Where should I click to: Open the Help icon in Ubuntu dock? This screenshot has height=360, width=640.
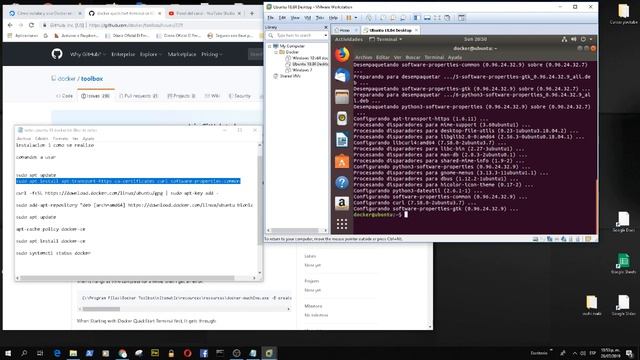[x=342, y=182]
